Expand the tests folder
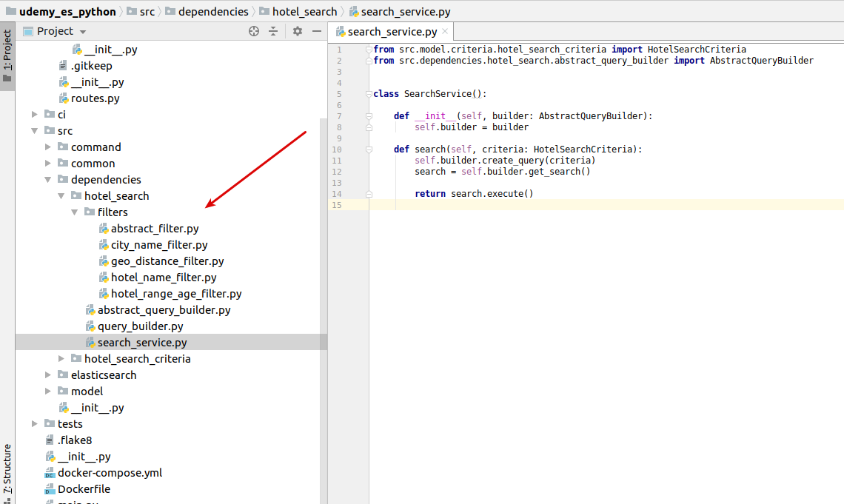Image resolution: width=844 pixels, height=504 pixels. pyautogui.click(x=34, y=423)
